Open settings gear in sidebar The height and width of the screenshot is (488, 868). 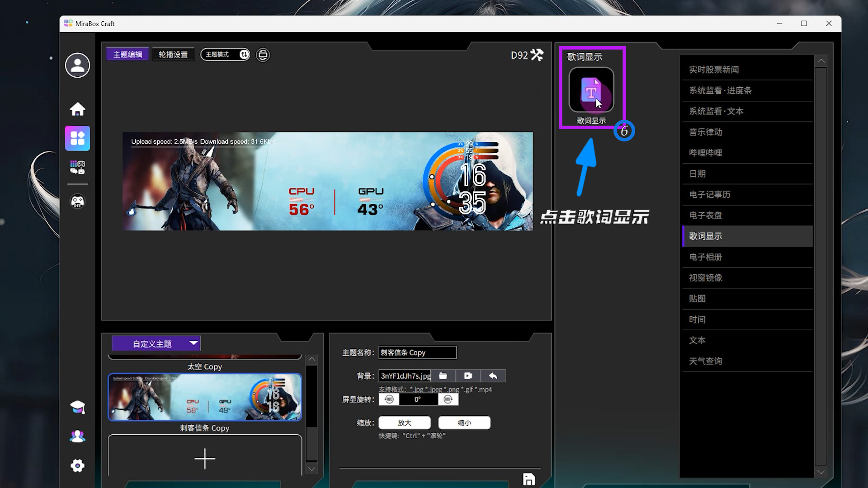coord(77,465)
